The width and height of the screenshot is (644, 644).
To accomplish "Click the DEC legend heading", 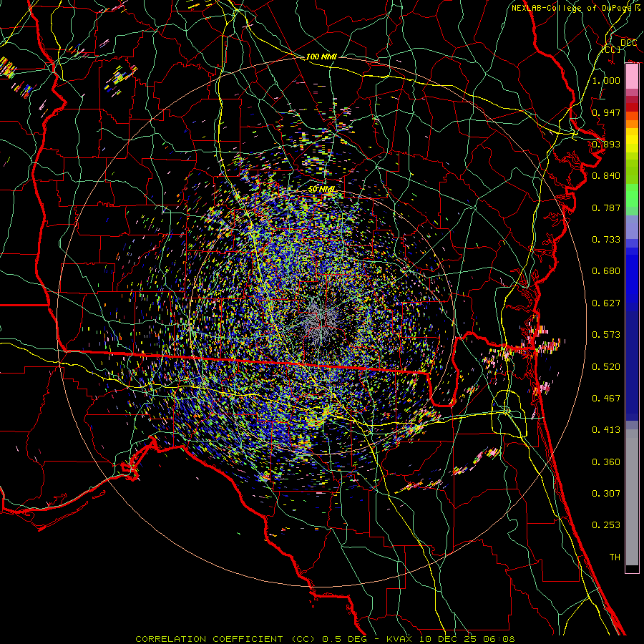I will pyautogui.click(x=628, y=43).
